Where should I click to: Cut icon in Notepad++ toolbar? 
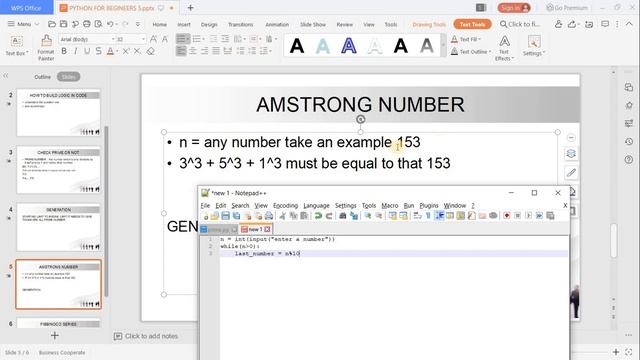point(282,216)
